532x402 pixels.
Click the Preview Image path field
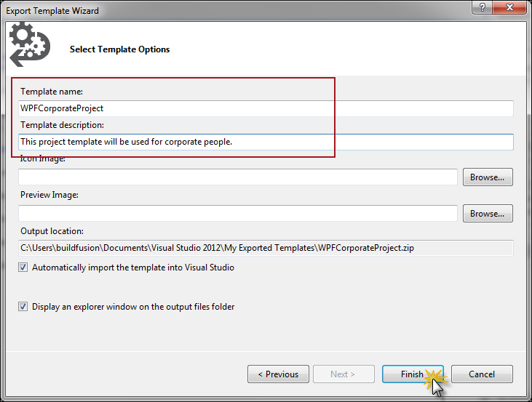[x=237, y=213]
